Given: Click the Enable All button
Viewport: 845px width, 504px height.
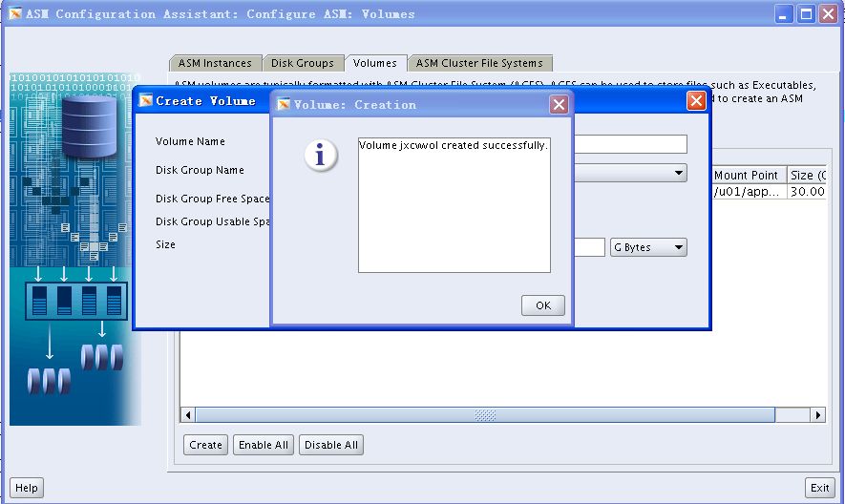Looking at the screenshot, I should pos(263,445).
